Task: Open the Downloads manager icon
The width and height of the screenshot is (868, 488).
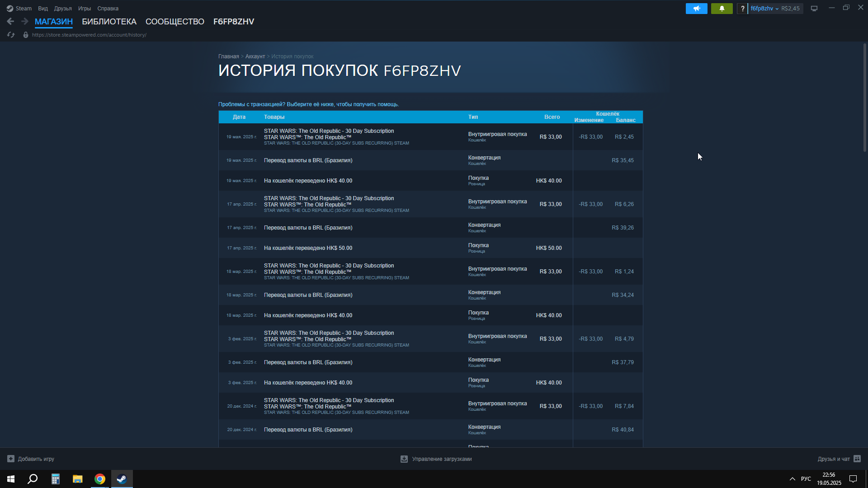Action: (x=404, y=459)
